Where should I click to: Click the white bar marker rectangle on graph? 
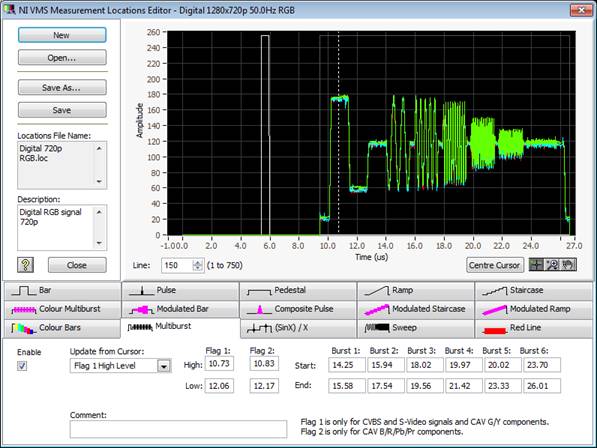[x=265, y=135]
